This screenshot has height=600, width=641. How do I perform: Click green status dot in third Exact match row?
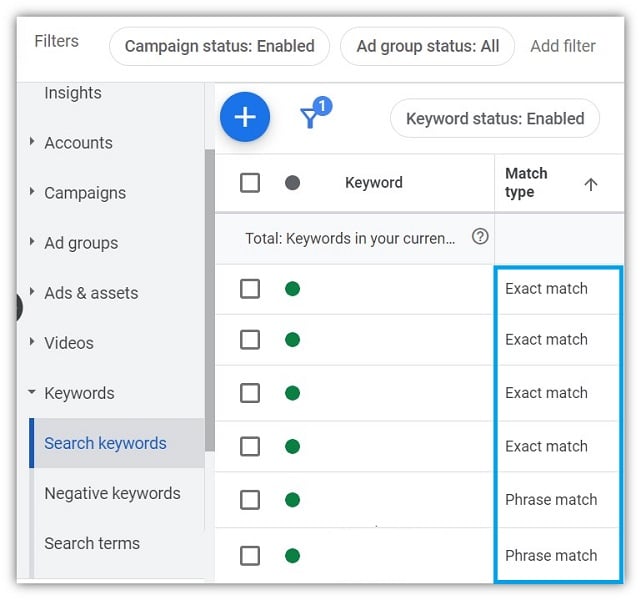tap(292, 393)
